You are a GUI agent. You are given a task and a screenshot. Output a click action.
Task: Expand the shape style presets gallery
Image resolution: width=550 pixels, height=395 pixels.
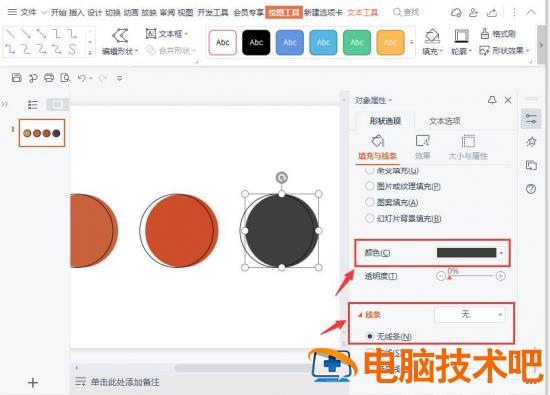(x=411, y=42)
